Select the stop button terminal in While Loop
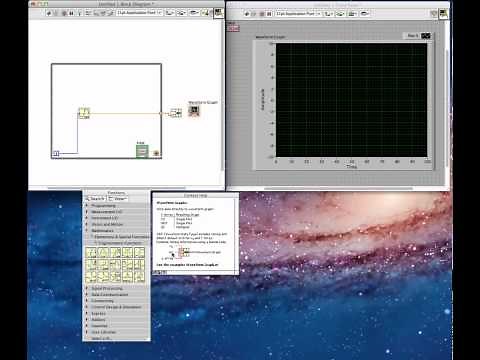The width and height of the screenshot is (480, 360). (x=142, y=151)
